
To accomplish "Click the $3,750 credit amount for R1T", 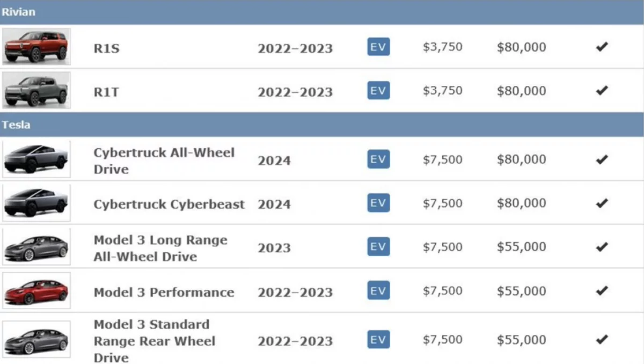I will pos(442,90).
